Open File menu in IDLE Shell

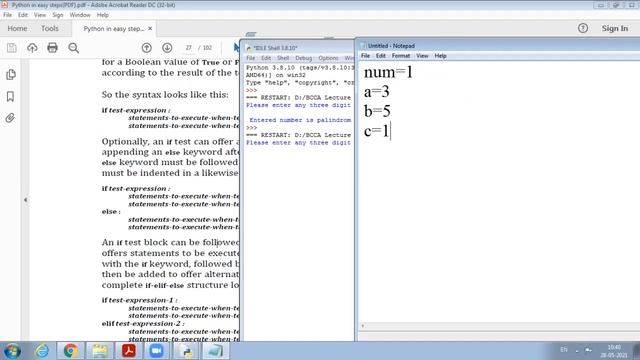tap(251, 58)
